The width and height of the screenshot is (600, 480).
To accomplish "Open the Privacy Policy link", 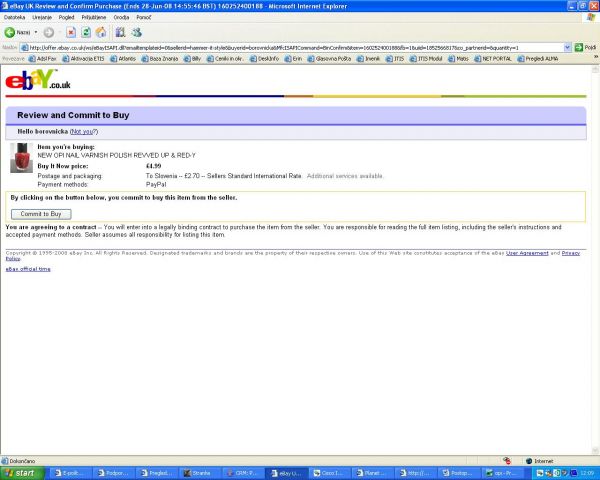I will click(570, 253).
